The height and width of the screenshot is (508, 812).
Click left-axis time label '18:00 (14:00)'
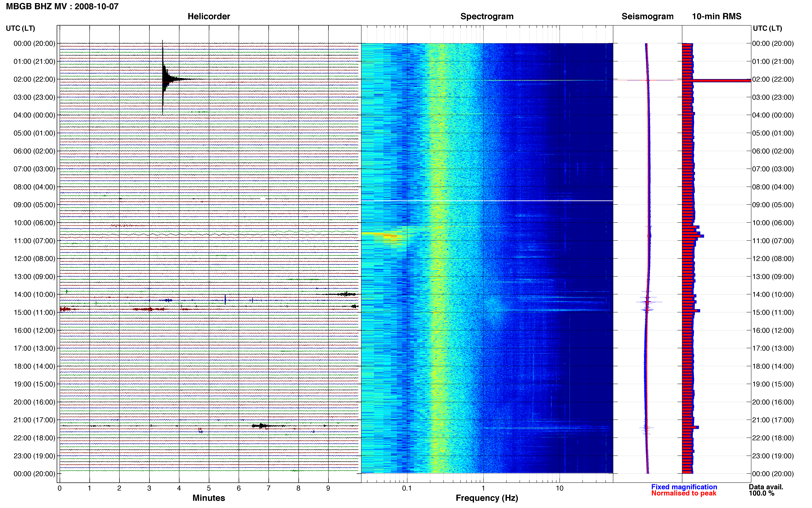pyautogui.click(x=34, y=366)
